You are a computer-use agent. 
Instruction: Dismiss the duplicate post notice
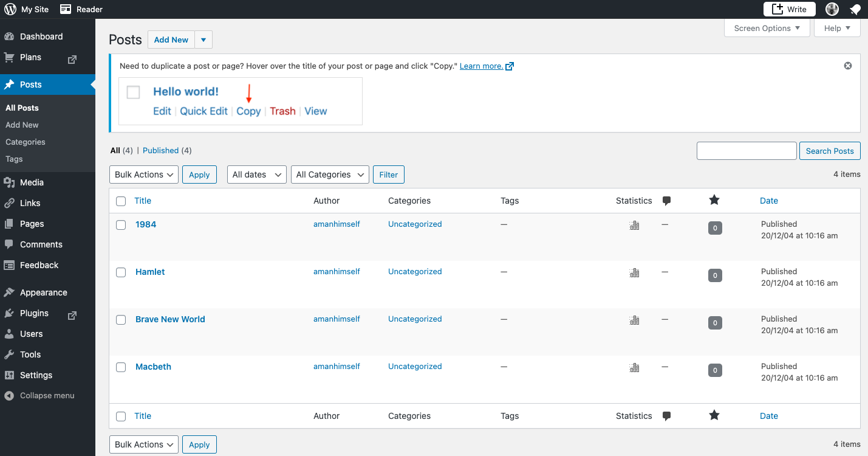(x=848, y=66)
